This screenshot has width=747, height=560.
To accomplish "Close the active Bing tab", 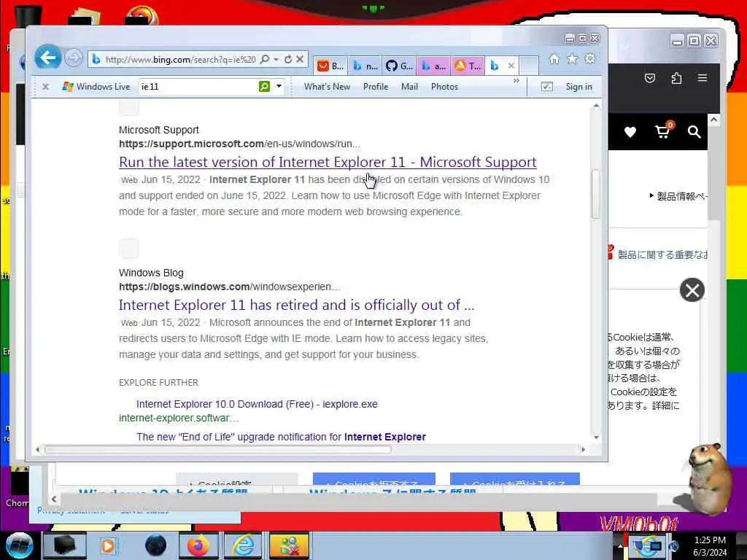I will coord(511,66).
